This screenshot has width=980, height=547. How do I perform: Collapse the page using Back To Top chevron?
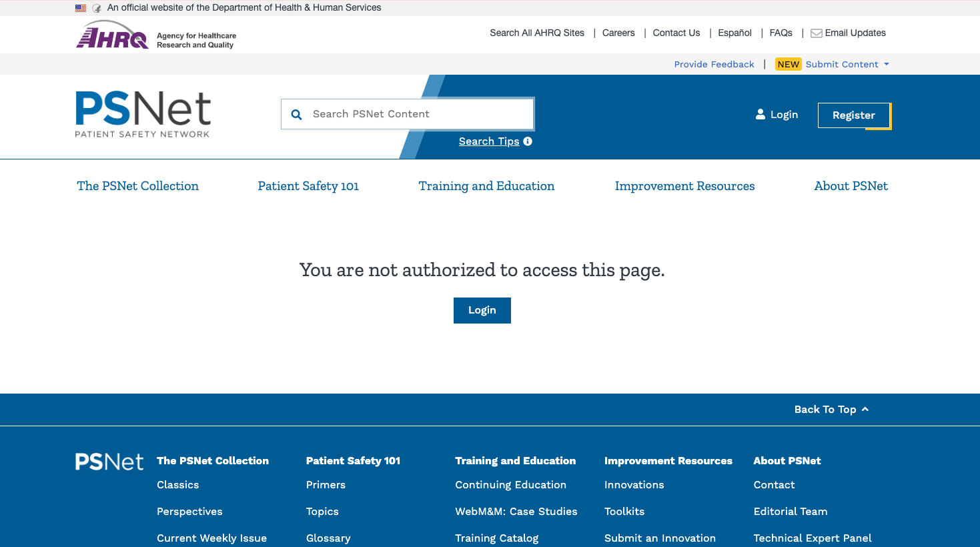865,409
